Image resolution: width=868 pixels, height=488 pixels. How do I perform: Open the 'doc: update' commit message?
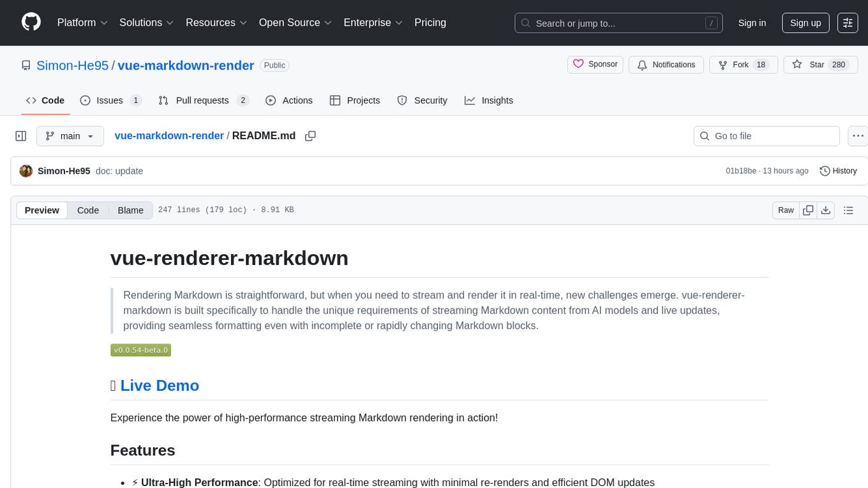[x=119, y=171]
